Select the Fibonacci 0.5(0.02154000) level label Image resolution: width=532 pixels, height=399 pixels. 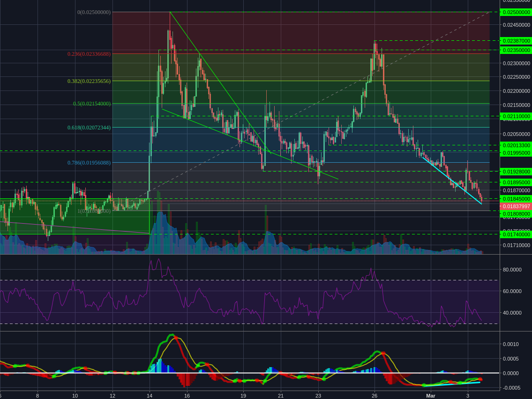coord(92,104)
